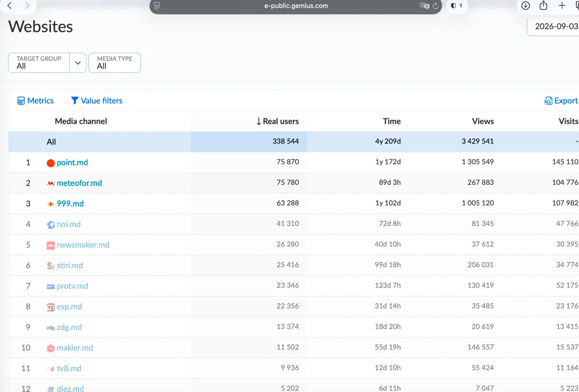Click the All row real users value 338 544
Screen dimensions: 579x392
[285, 141]
